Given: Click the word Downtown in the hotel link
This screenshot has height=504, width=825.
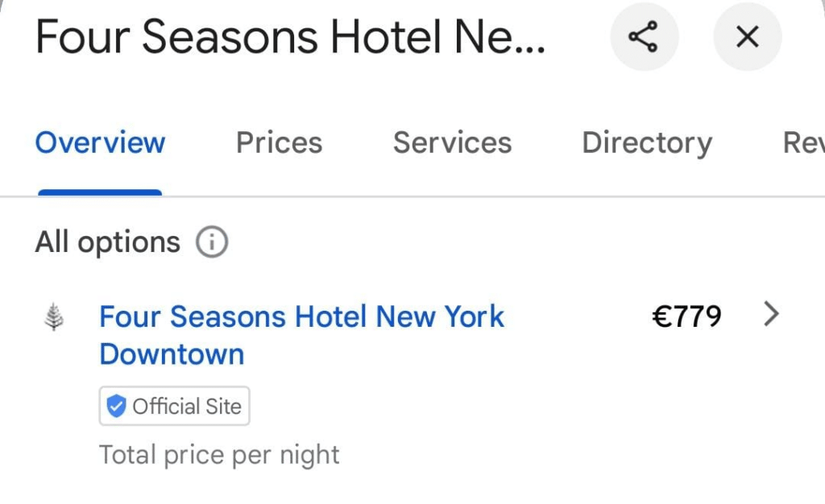Looking at the screenshot, I should tap(172, 354).
